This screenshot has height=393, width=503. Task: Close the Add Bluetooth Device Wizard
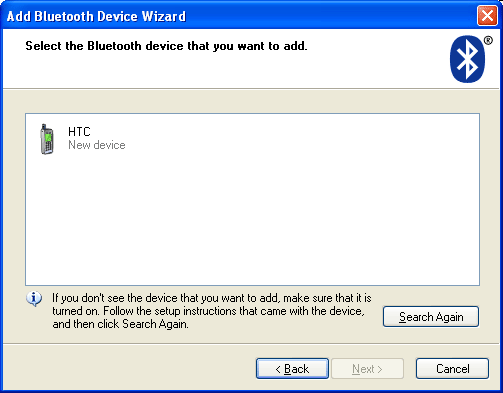coord(487,16)
